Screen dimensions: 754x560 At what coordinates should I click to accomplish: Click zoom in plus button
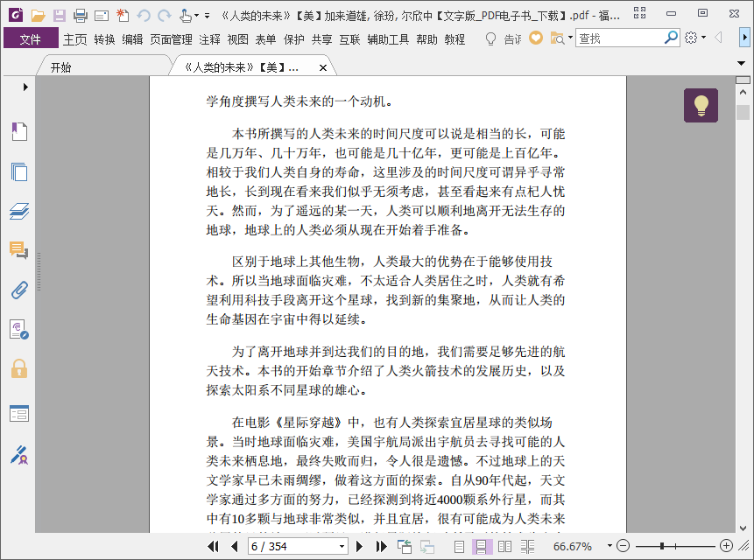(x=726, y=546)
